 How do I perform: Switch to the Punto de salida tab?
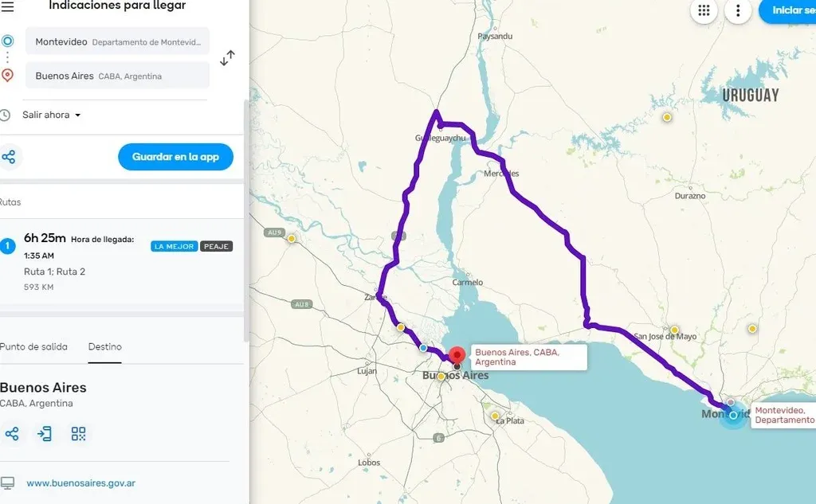pyautogui.click(x=33, y=347)
